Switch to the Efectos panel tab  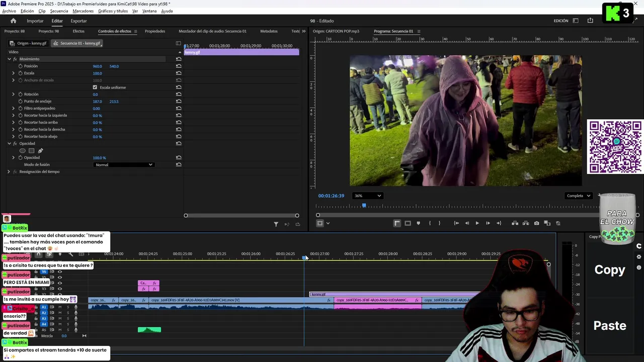78,31
